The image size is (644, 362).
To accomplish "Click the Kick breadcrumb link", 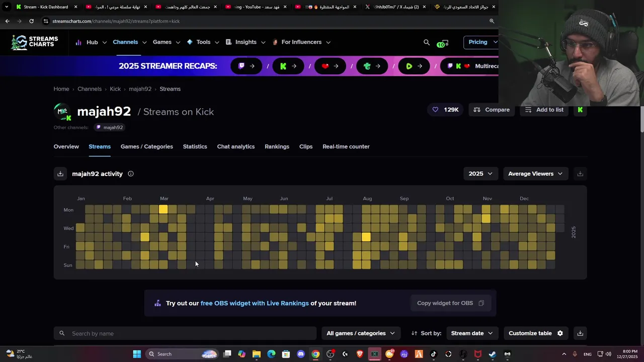I will tap(115, 89).
